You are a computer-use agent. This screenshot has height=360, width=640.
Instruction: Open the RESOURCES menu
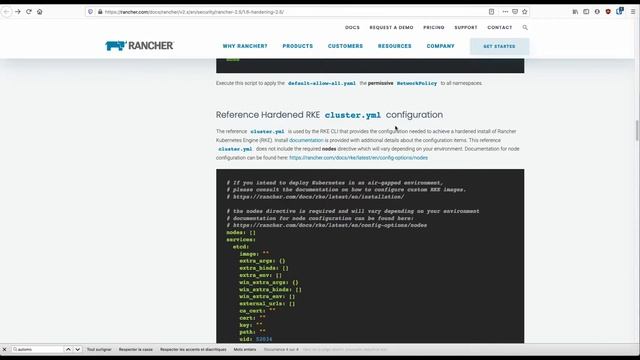click(x=395, y=46)
